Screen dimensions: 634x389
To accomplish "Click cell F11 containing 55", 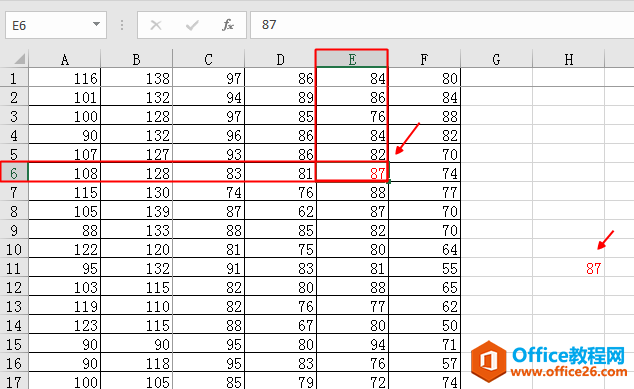I will [x=424, y=268].
